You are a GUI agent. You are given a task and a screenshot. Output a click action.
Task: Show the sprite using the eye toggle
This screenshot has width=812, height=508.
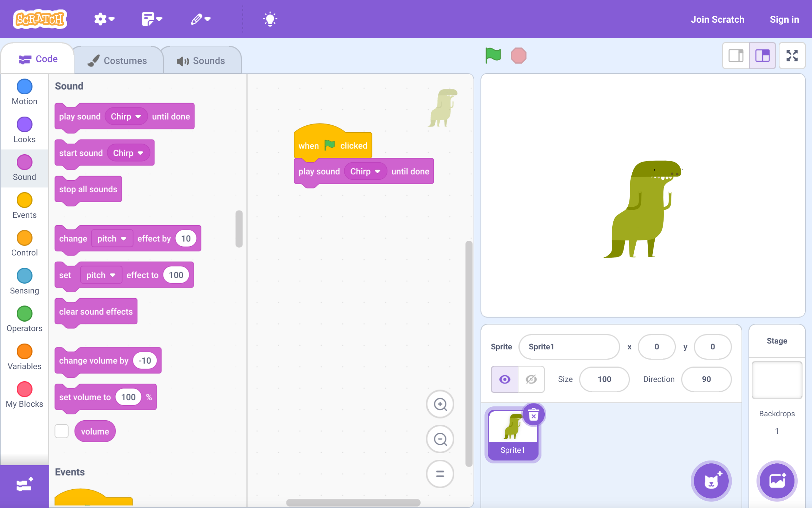pyautogui.click(x=504, y=379)
